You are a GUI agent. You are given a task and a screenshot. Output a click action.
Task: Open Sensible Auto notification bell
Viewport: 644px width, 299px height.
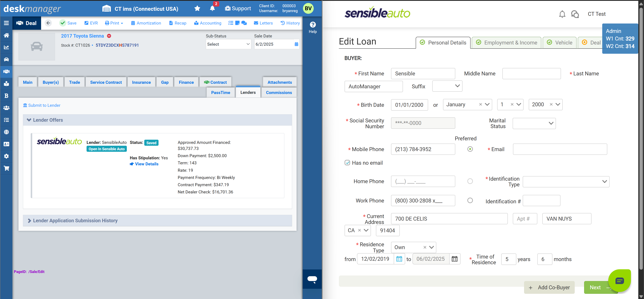562,14
